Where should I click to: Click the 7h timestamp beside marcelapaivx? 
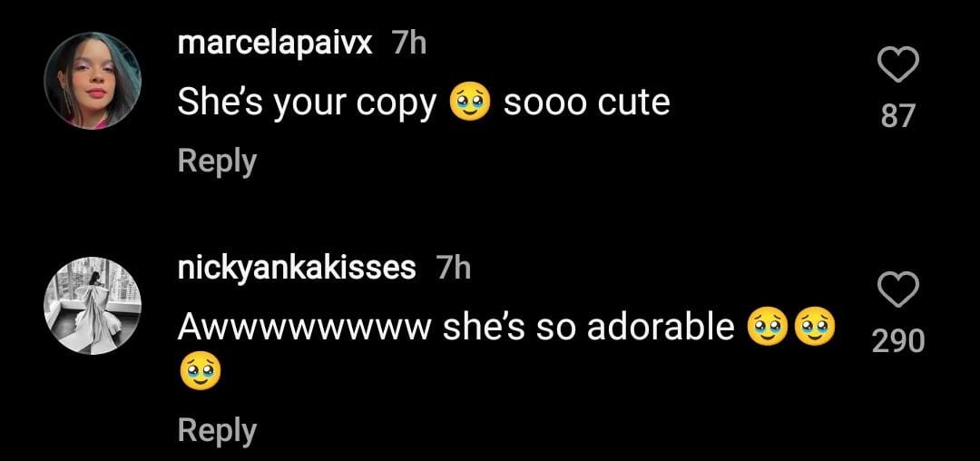click(x=408, y=43)
